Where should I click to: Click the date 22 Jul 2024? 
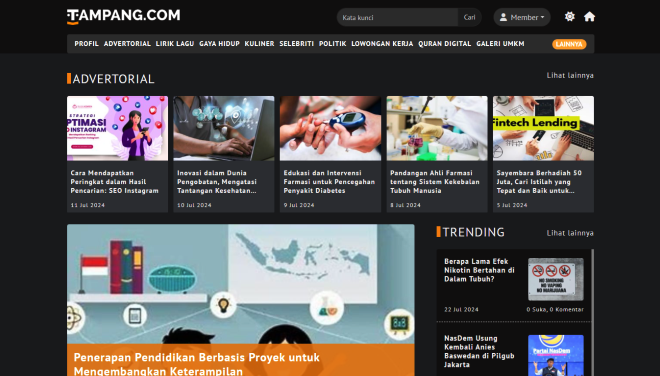461,309
